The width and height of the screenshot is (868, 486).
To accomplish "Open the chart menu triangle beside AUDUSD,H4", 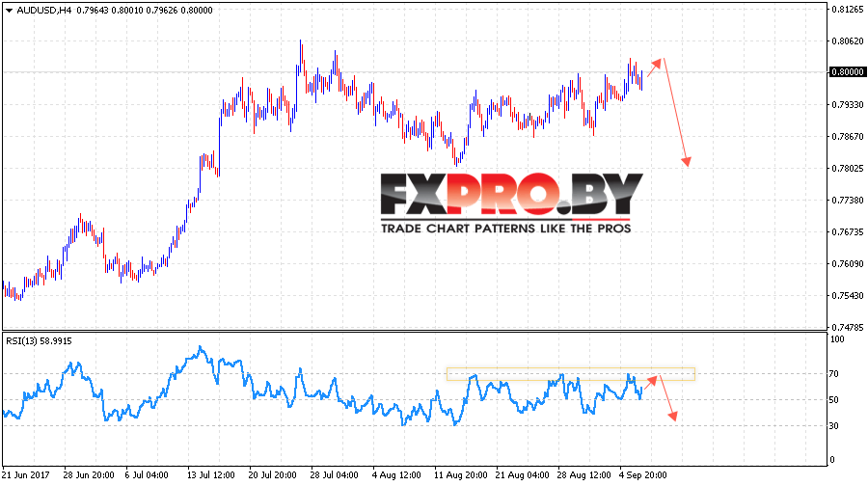I will (x=9, y=11).
